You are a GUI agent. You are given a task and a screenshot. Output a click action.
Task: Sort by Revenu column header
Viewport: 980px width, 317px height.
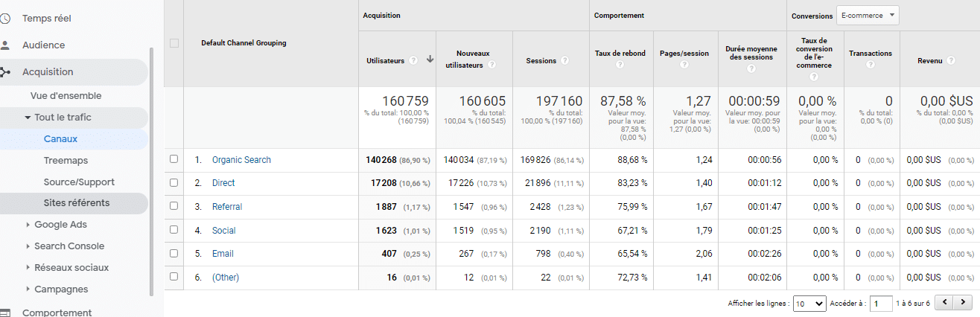[x=930, y=61]
